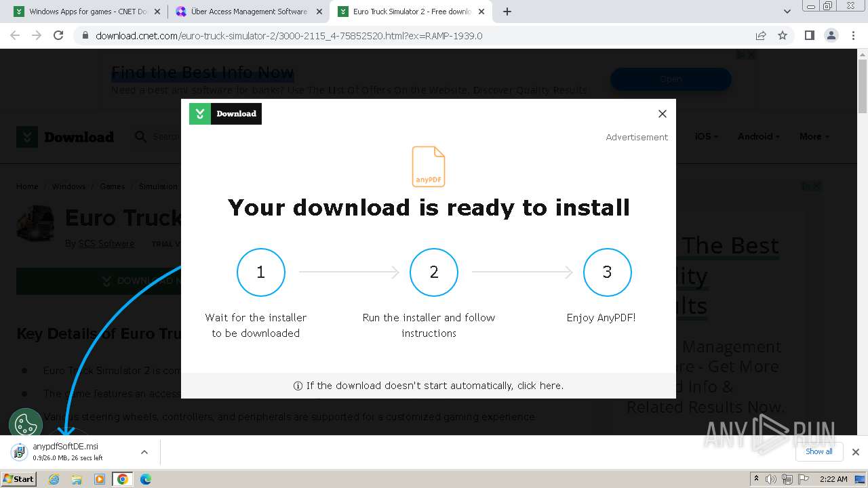Launch Internet Explorer from taskbar

pyautogui.click(x=54, y=479)
